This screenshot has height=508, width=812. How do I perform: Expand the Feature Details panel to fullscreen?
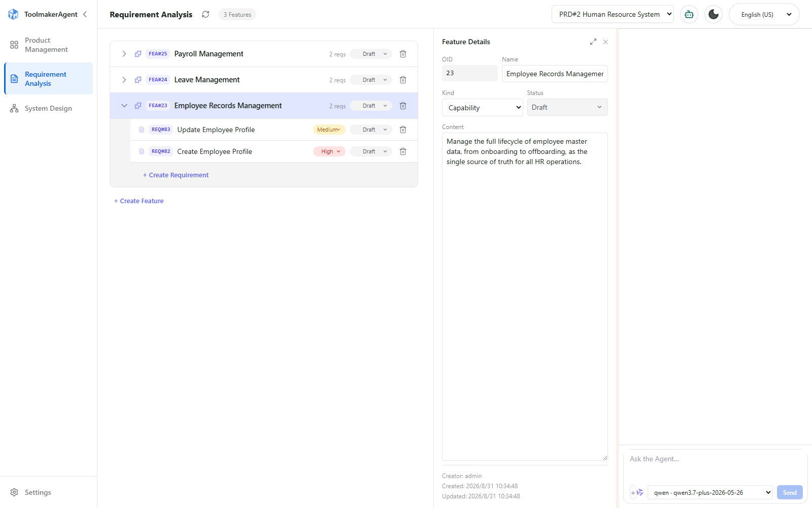[x=593, y=42]
